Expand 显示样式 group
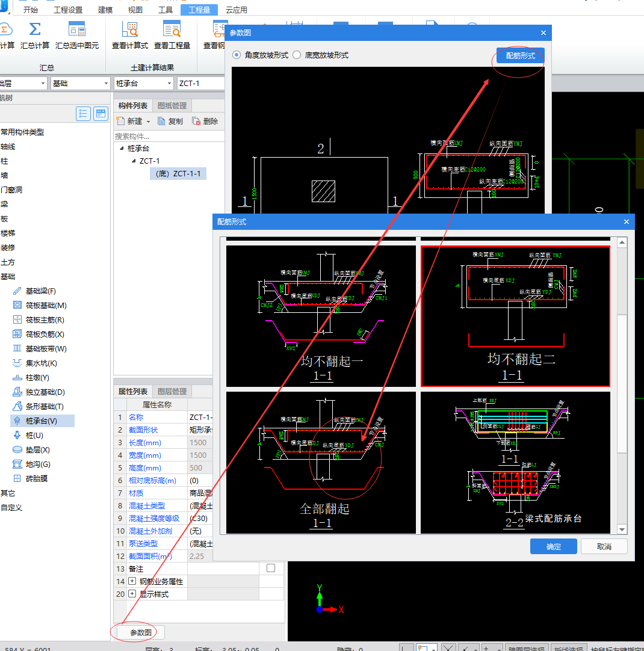This screenshot has width=644, height=651. 132,594
